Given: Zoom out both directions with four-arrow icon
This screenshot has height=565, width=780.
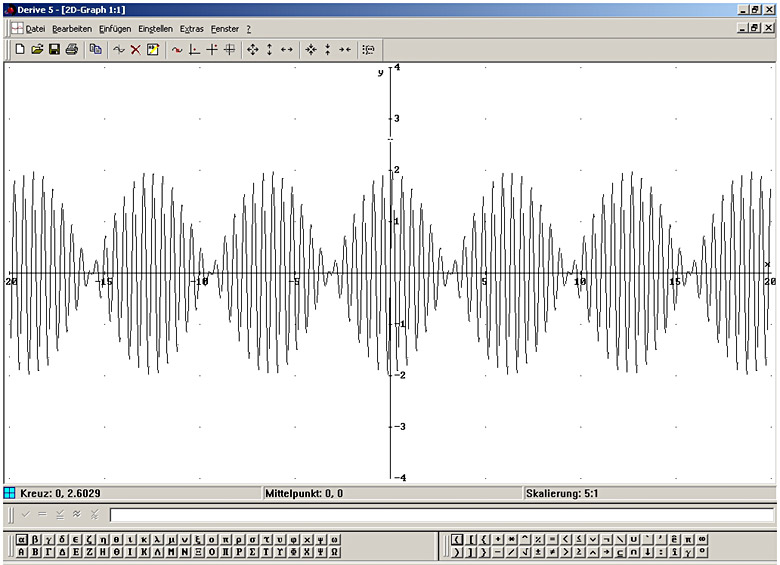Looking at the screenshot, I should 253,49.
